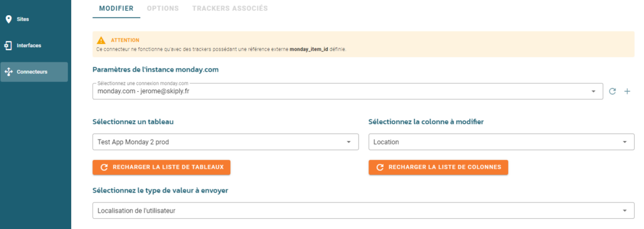
Task: Click the orange warning triangle icon
Action: coord(101,40)
